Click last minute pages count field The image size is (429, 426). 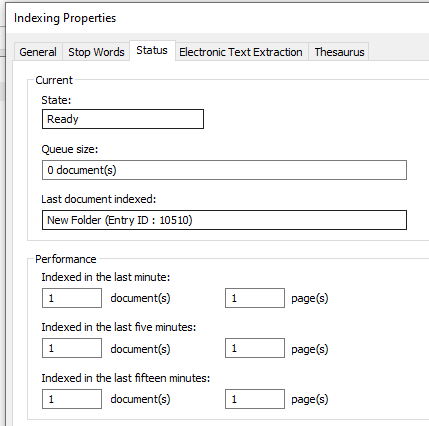255,298
